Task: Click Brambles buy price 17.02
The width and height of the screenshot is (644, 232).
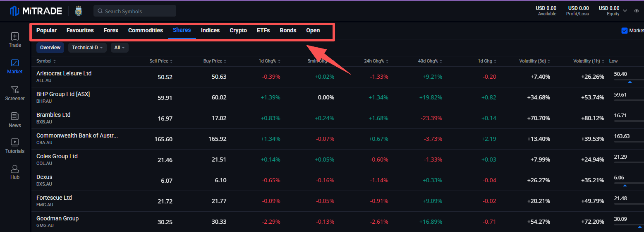Action: click(x=219, y=118)
